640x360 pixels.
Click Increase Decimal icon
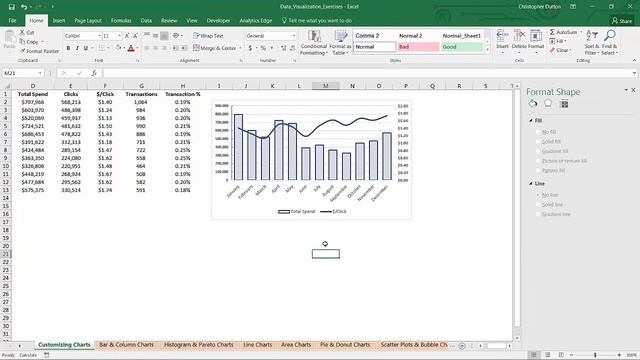(283, 48)
